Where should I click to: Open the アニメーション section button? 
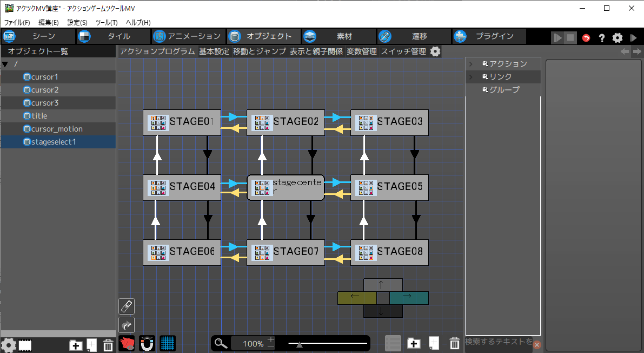point(188,36)
